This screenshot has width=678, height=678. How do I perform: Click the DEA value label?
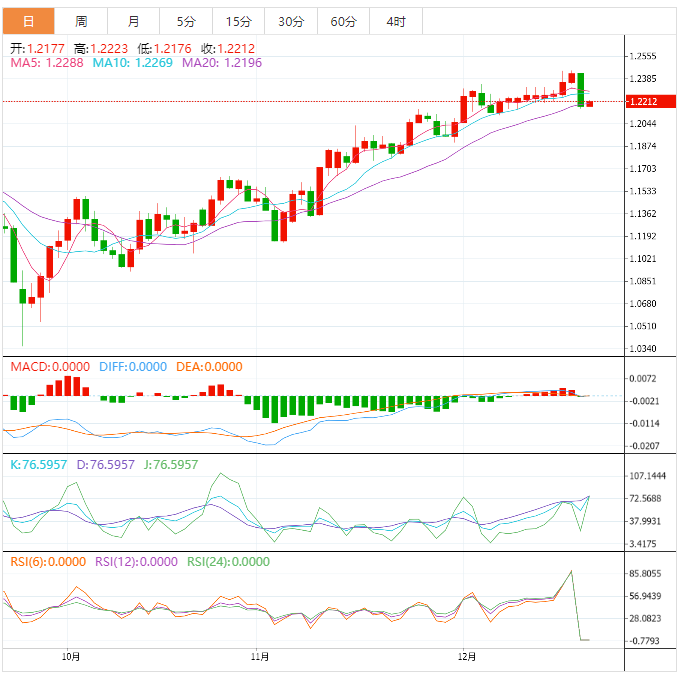click(x=209, y=367)
